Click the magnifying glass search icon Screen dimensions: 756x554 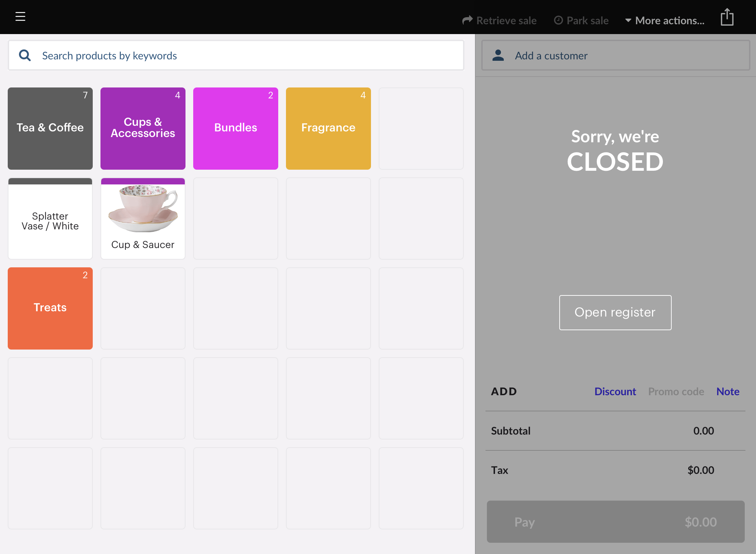point(25,56)
